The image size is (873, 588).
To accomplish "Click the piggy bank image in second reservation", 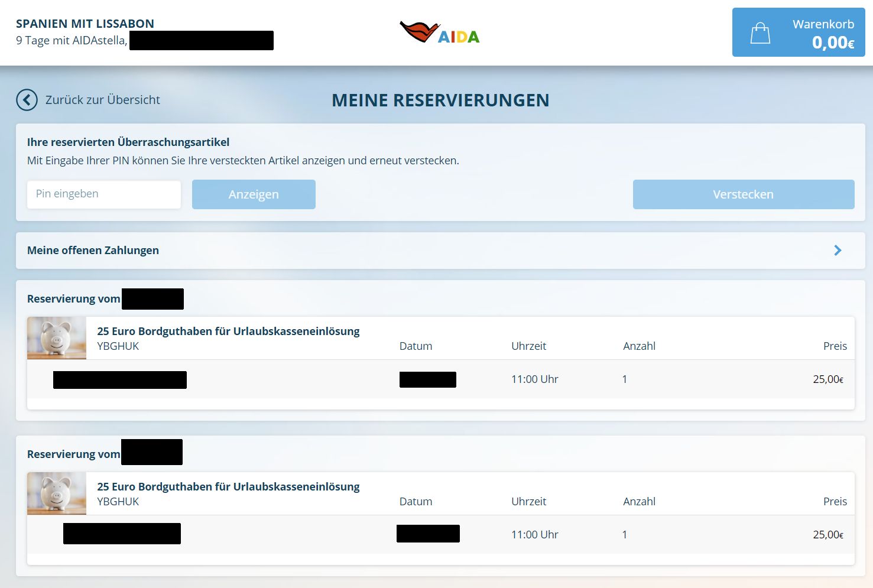I will 57,493.
